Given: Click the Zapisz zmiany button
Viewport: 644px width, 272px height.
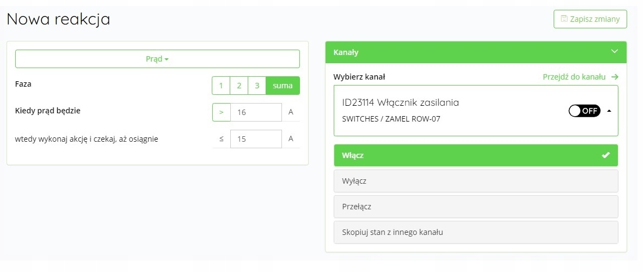Looking at the screenshot, I should pyautogui.click(x=590, y=19).
